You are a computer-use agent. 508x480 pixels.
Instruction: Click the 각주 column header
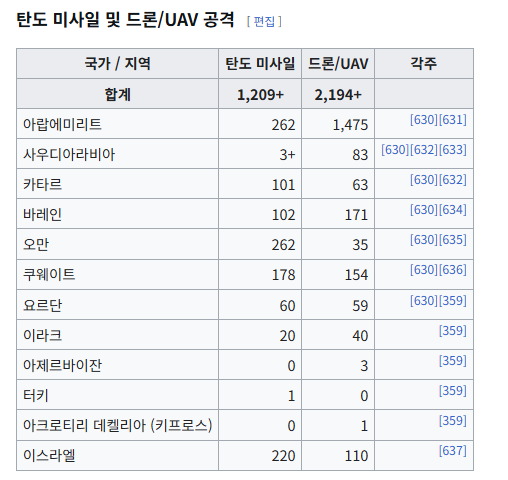[424, 63]
